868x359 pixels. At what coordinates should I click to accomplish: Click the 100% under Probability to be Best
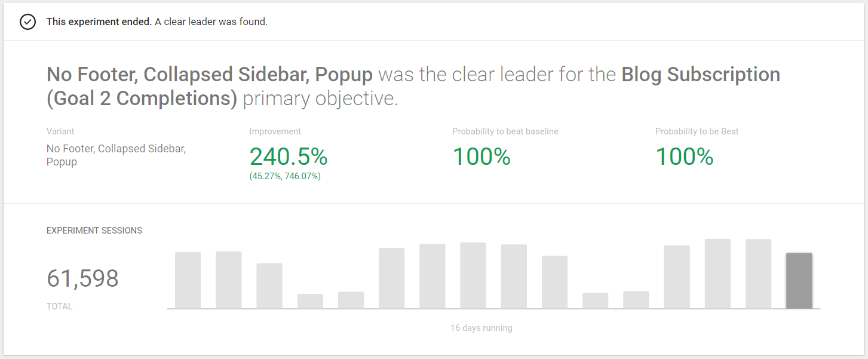[685, 157]
